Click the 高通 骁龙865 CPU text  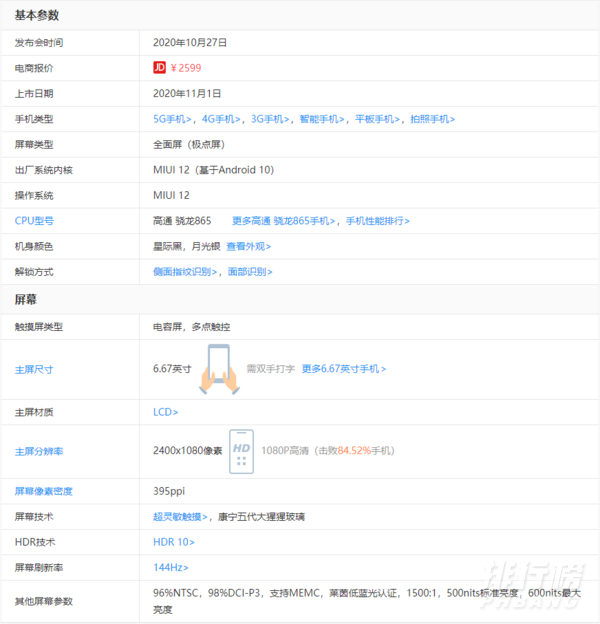[182, 221]
